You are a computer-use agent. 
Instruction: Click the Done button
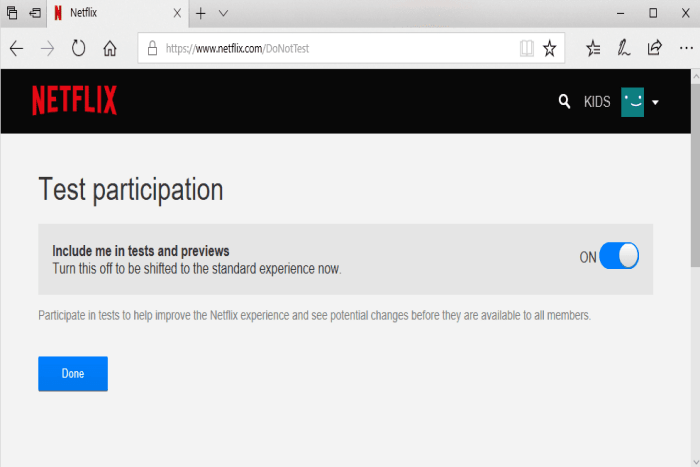pyautogui.click(x=73, y=374)
